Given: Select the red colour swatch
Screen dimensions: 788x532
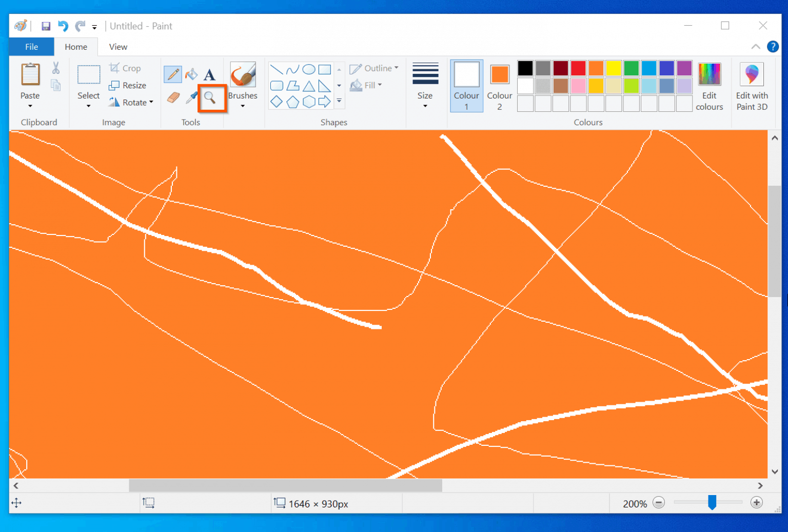Looking at the screenshot, I should [578, 68].
